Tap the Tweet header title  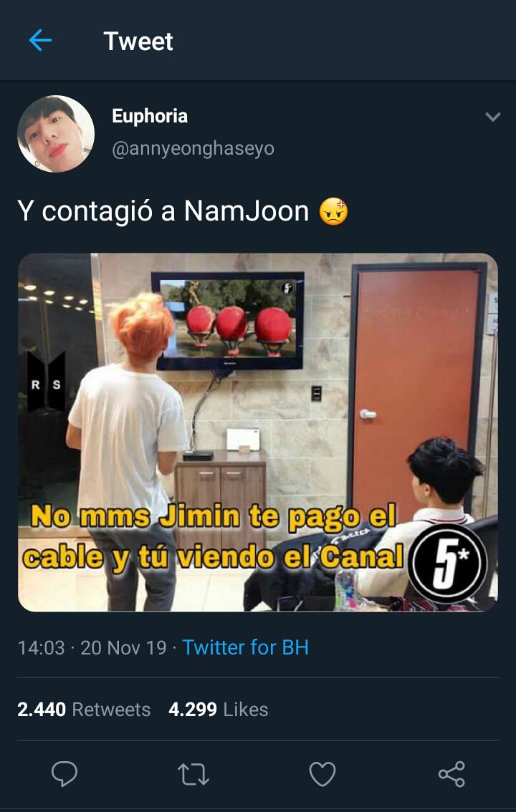pyautogui.click(x=138, y=41)
